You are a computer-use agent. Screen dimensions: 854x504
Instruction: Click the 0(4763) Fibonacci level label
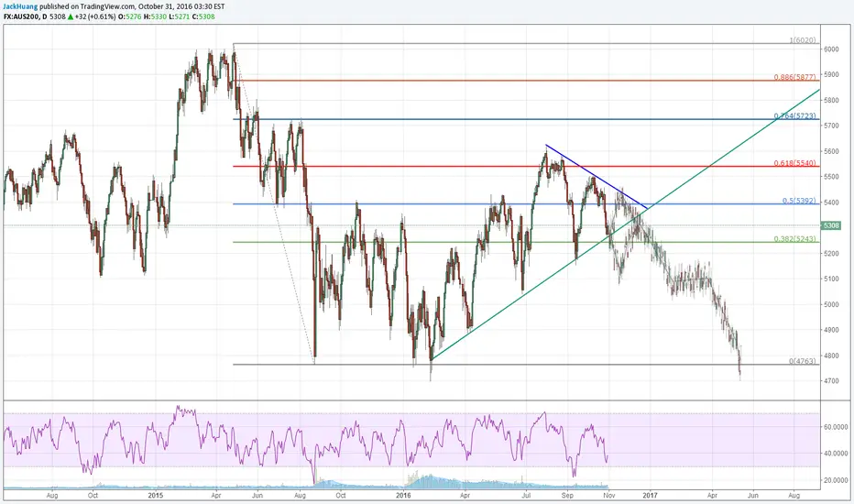(x=803, y=361)
